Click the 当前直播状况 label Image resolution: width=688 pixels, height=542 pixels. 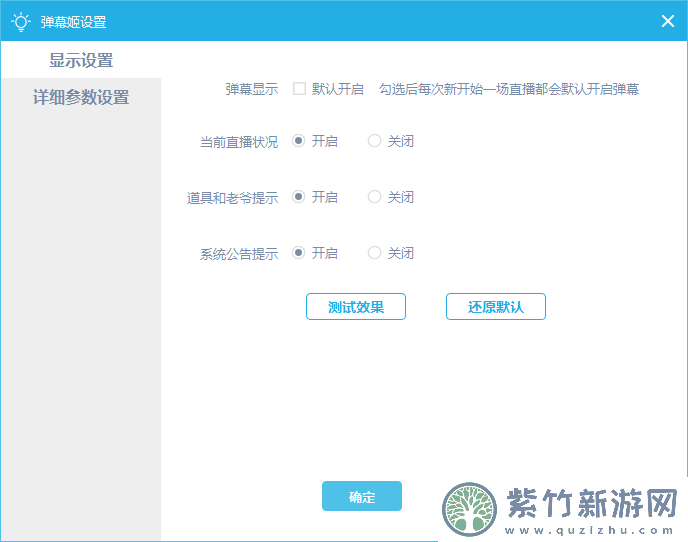point(239,141)
